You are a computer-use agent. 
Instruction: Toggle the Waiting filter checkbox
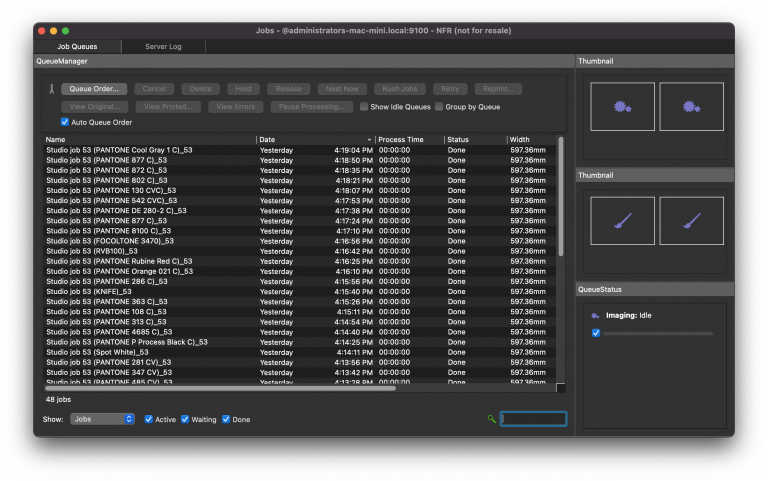click(185, 419)
